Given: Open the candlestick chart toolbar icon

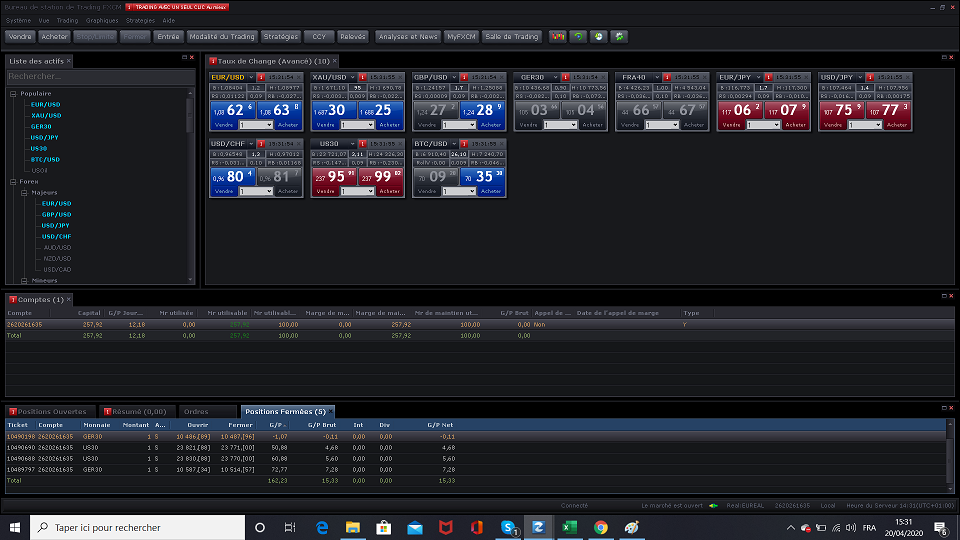Looking at the screenshot, I should click(557, 37).
